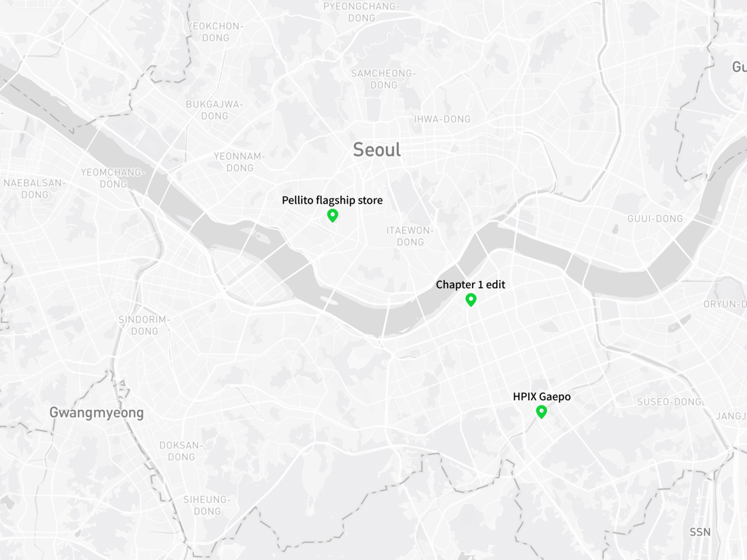The height and width of the screenshot is (560, 747).
Task: Click the Ihwa-dong neighborhood label
Action: 442,119
